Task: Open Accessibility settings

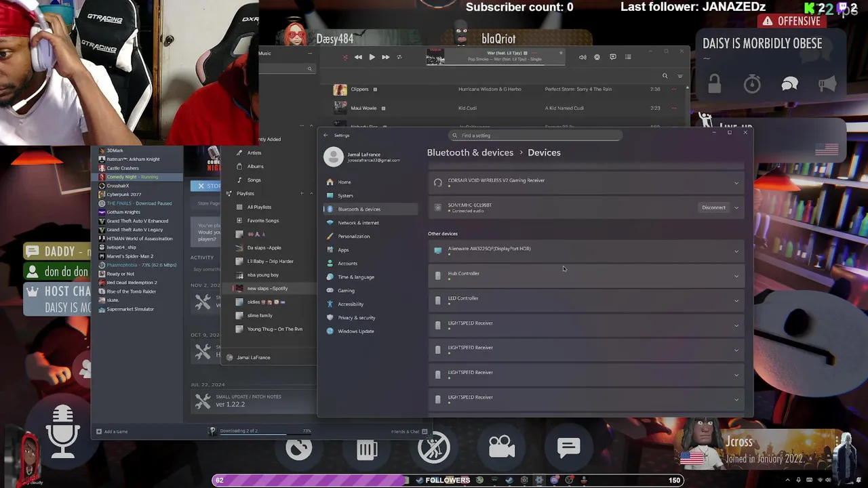Action: coord(372,304)
